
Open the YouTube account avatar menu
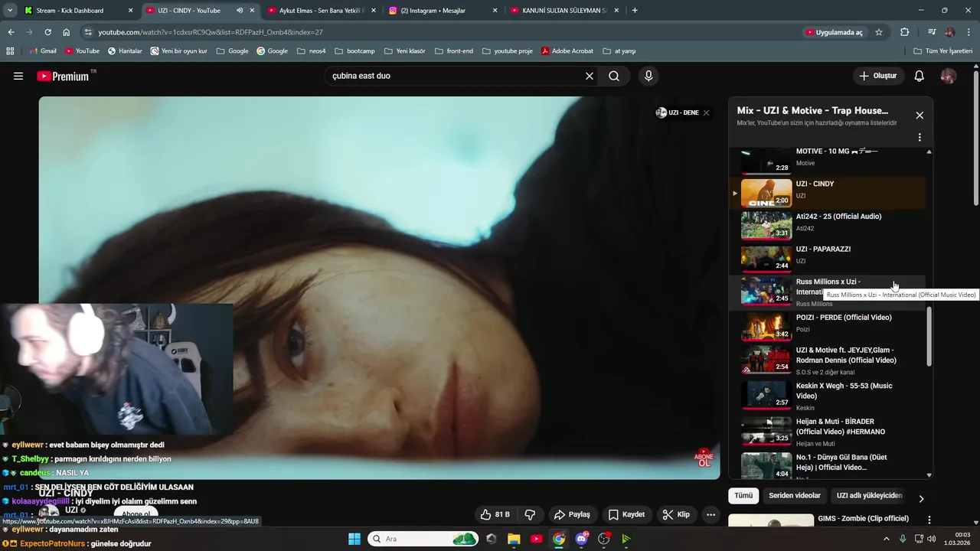pos(949,76)
